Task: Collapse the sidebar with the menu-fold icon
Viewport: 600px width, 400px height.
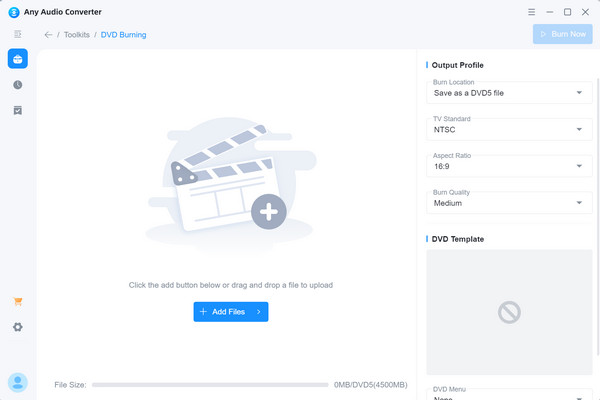Action: (x=18, y=34)
